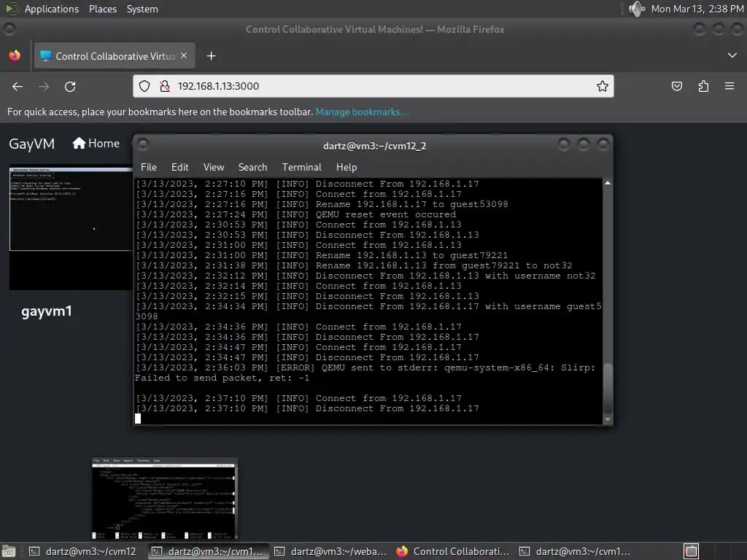
Task: Click the Manage bookmarks link
Action: 362,112
